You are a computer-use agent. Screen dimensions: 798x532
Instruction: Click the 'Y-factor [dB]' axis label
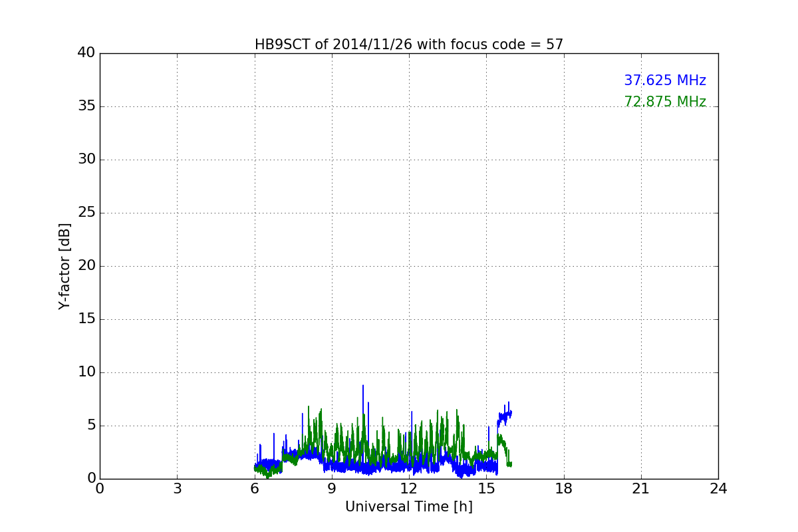pyautogui.click(x=65, y=266)
